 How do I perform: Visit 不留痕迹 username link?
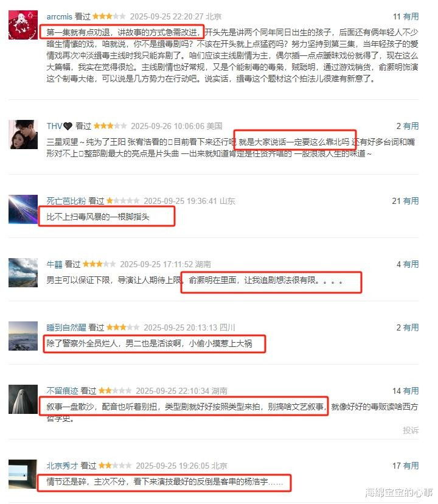(x=62, y=391)
